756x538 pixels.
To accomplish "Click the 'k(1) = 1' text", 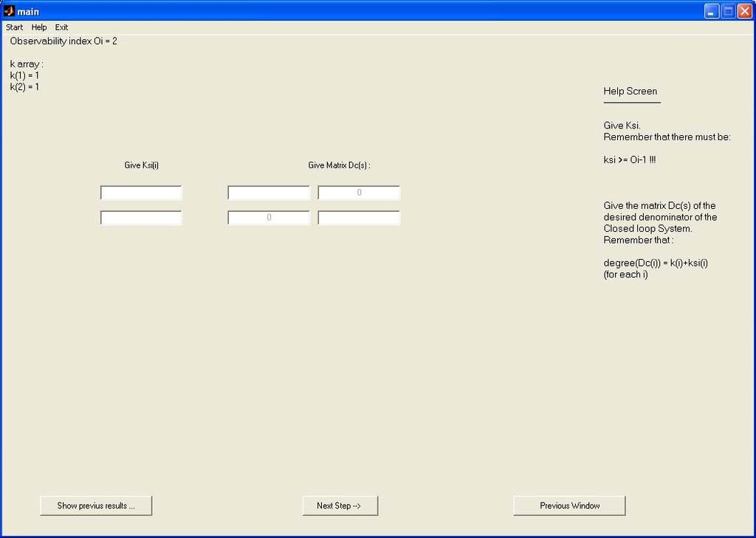I will (24, 76).
